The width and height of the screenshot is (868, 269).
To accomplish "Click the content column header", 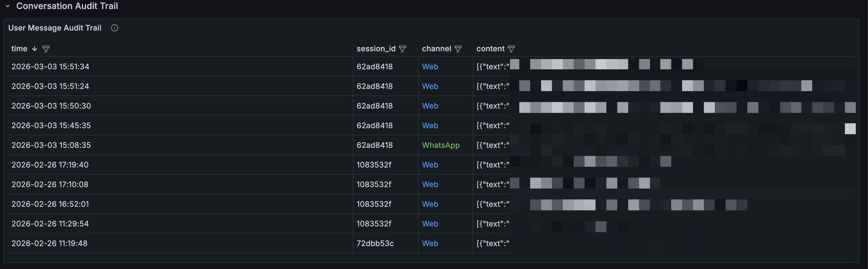I will coord(490,49).
